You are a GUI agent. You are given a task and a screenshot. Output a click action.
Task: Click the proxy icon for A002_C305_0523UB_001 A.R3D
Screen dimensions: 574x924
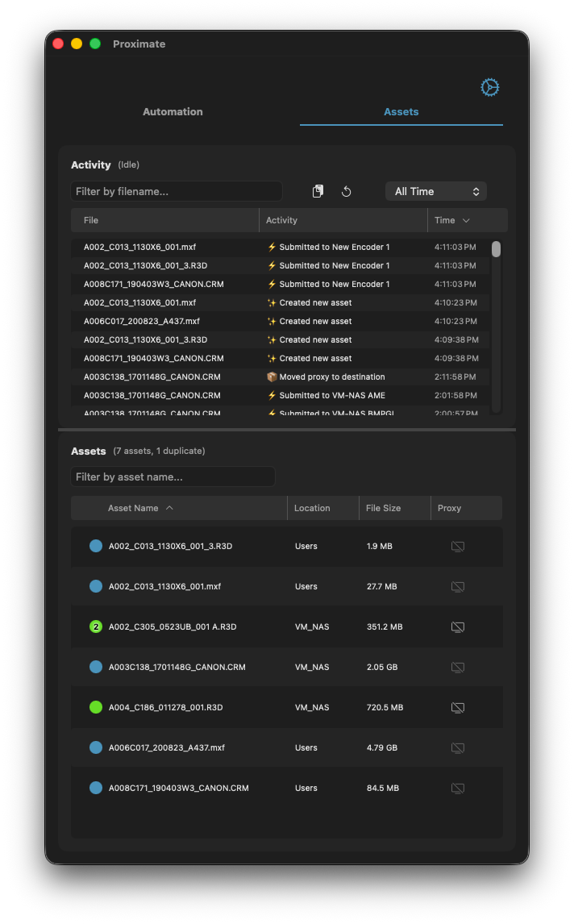tap(457, 626)
